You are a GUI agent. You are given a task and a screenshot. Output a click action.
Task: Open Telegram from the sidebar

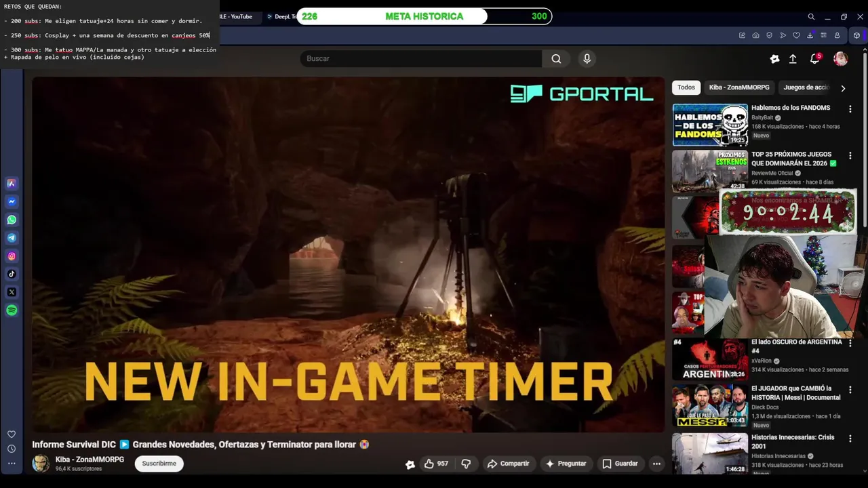click(x=12, y=238)
